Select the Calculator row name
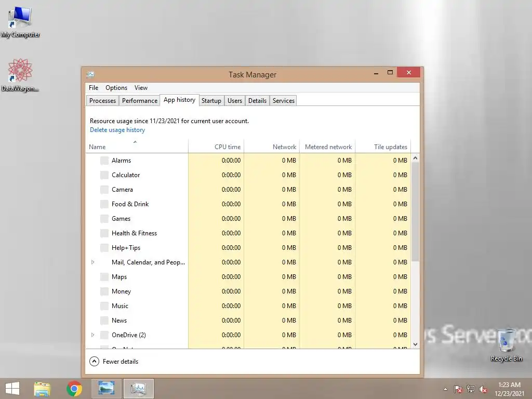532x399 pixels. tap(126, 175)
